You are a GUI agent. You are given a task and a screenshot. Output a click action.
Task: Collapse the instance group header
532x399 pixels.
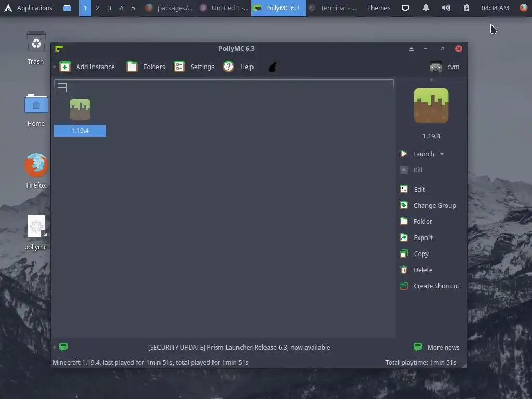click(62, 88)
